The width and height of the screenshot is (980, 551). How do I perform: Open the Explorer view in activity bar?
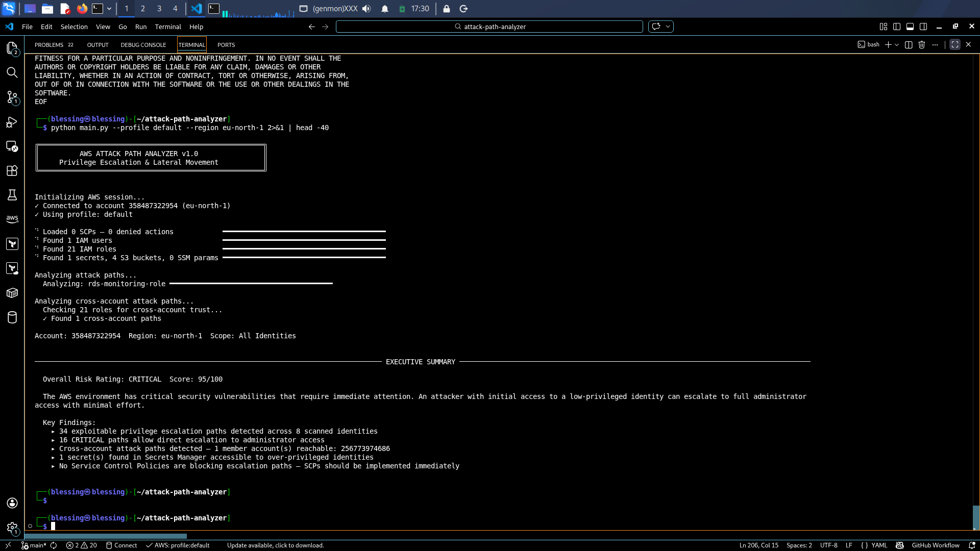pos(12,48)
